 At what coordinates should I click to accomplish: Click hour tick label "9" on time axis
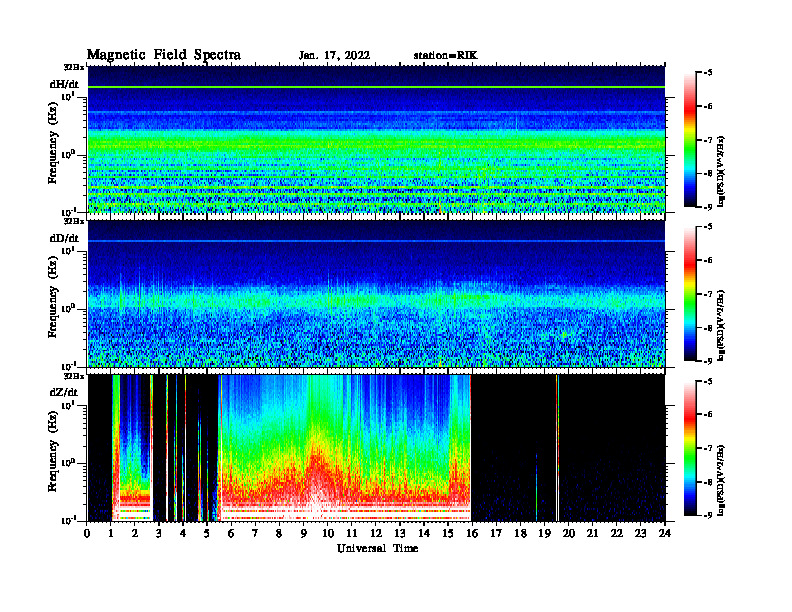[304, 533]
